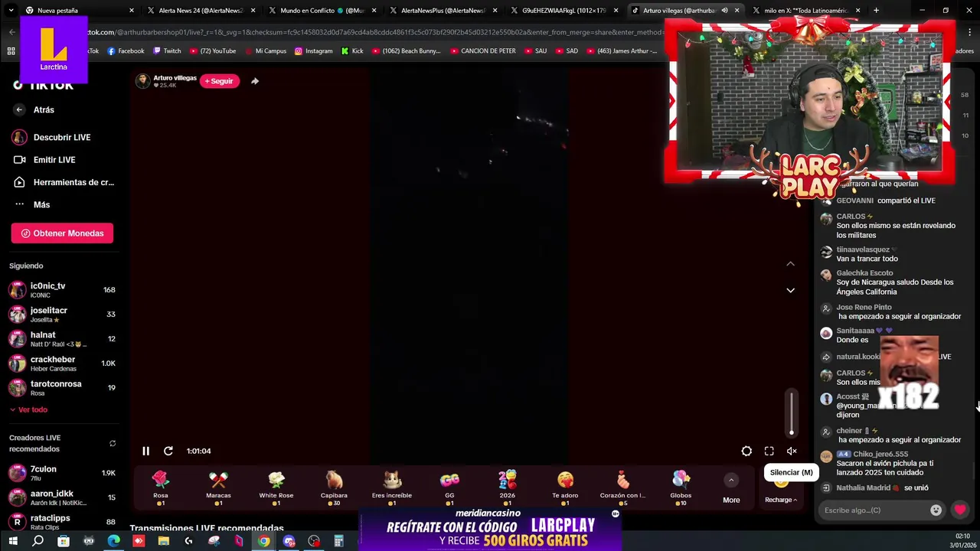
Task: Open 7culon recommended live creator
Action: 62,473
